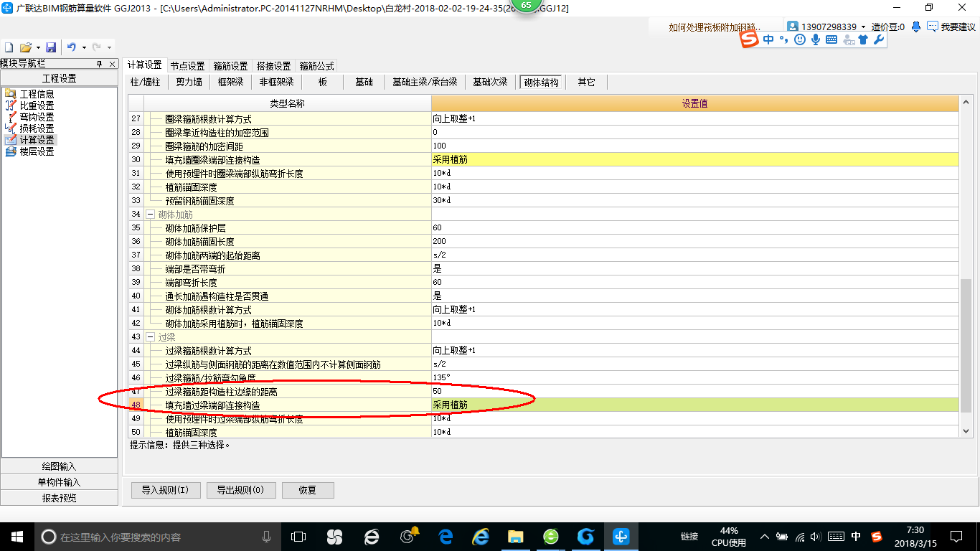Image resolution: width=980 pixels, height=551 pixels.
Task: Select the 柱/墙柱 category tab
Action: [x=146, y=82]
